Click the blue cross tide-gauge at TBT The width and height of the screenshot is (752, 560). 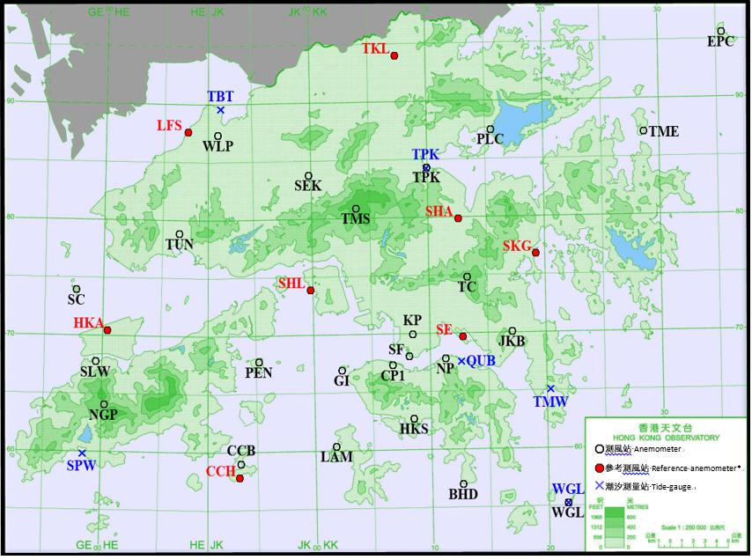(x=221, y=110)
